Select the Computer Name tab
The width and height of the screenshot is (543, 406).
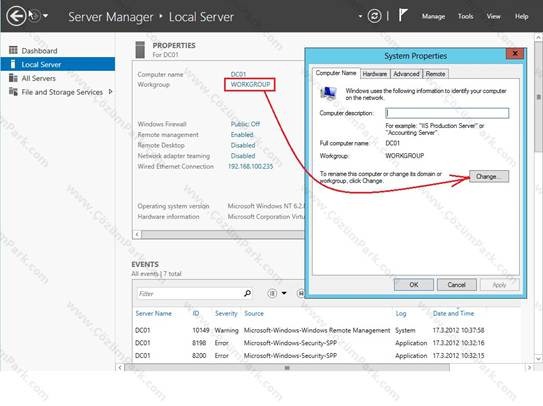pos(336,73)
